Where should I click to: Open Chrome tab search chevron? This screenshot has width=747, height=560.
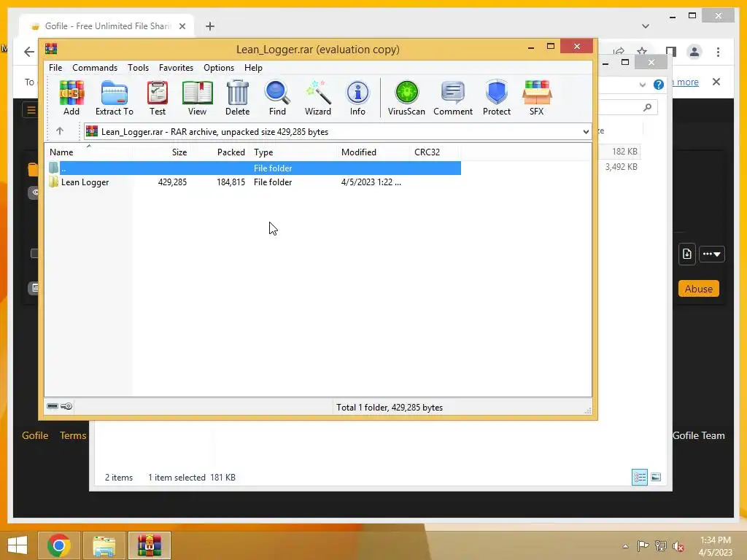click(x=646, y=26)
